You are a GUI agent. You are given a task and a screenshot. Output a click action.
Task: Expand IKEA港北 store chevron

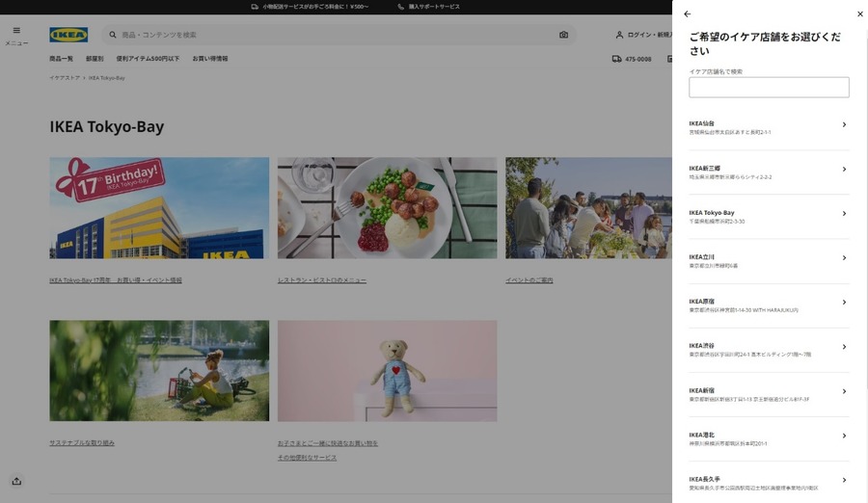click(x=844, y=436)
